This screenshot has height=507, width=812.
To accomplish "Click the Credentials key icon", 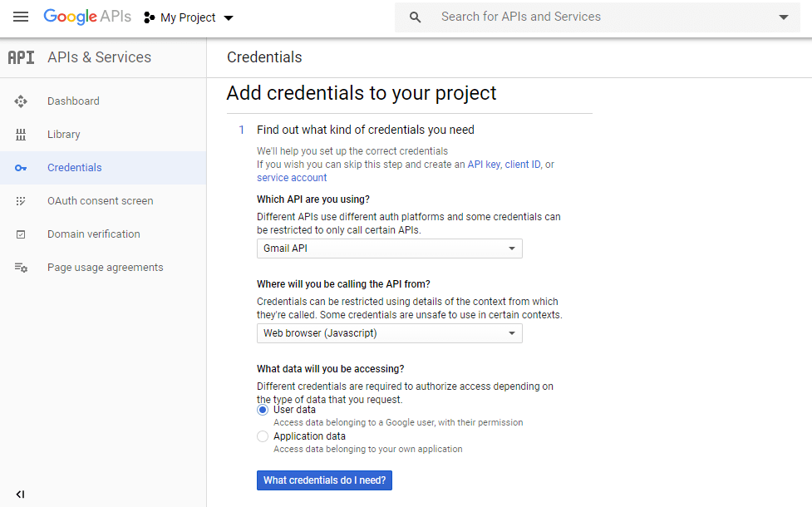I will tap(21, 168).
